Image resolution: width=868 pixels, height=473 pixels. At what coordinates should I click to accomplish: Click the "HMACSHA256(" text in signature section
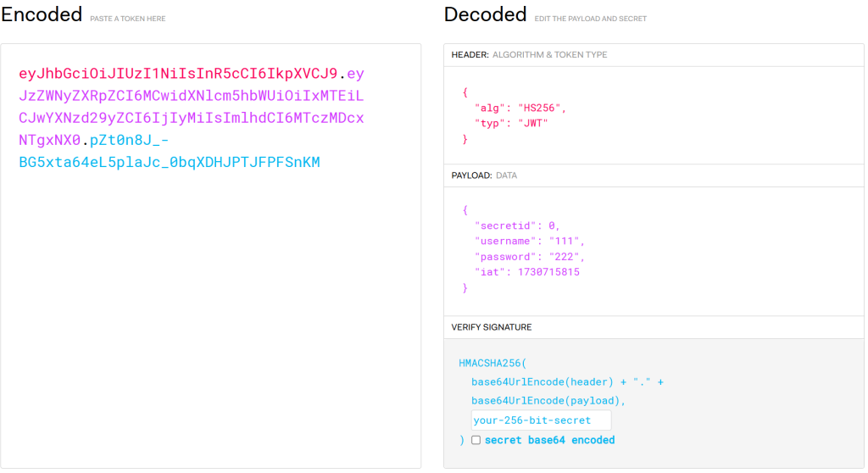(x=492, y=363)
